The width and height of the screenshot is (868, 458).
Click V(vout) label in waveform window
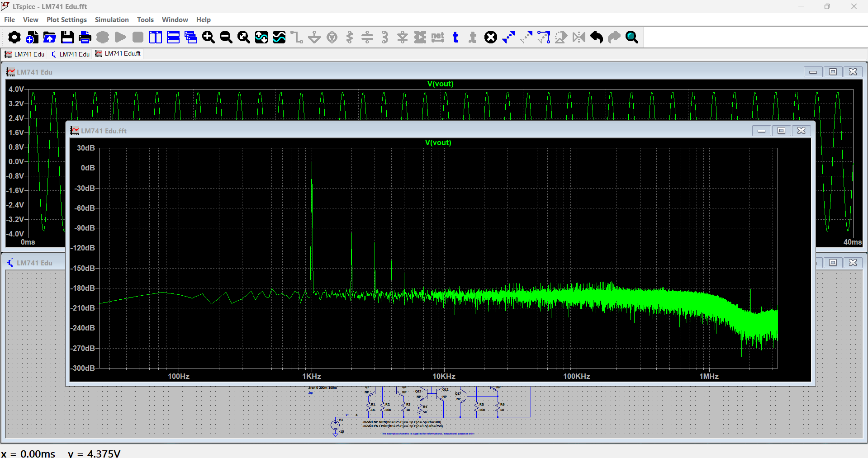tap(440, 84)
